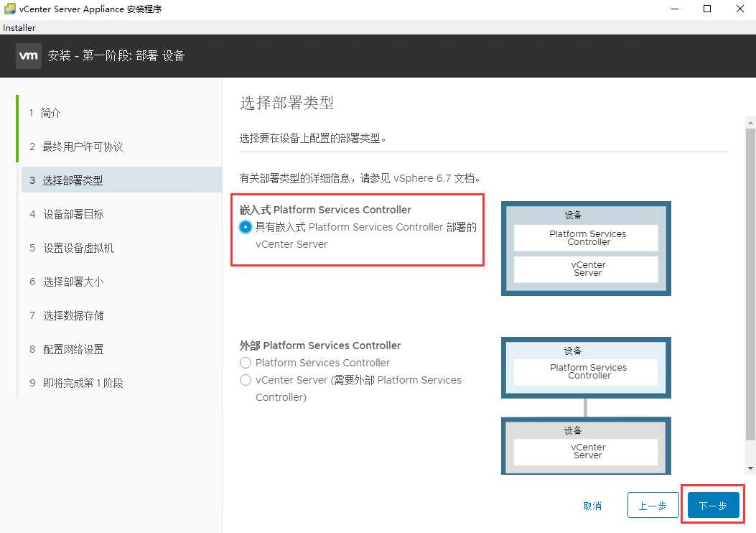Click 下一步 to proceed

712,506
